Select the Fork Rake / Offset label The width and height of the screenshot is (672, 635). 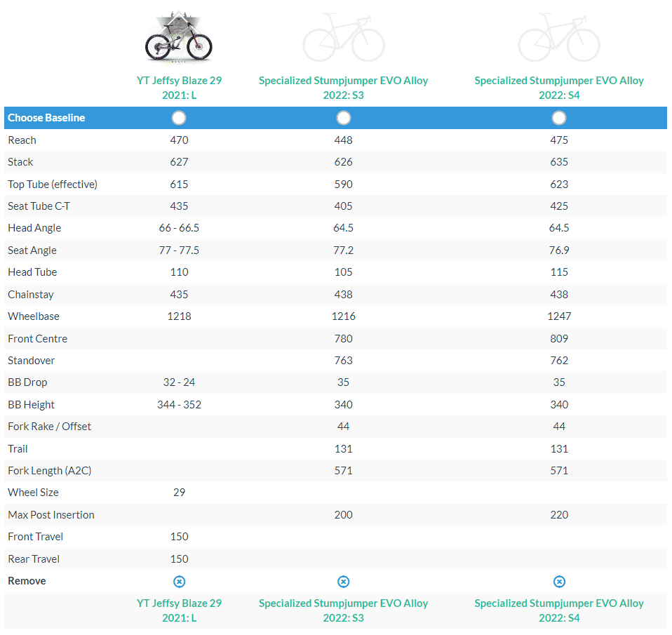click(50, 427)
